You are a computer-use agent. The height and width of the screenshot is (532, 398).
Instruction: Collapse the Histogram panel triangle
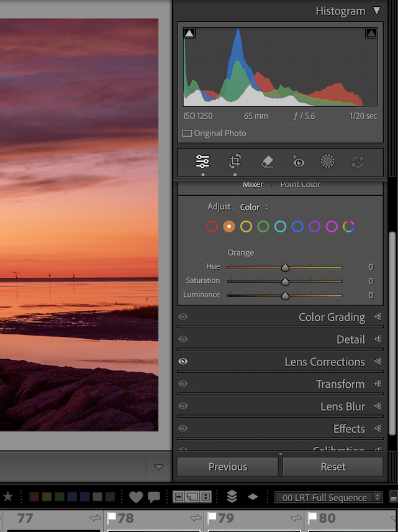click(x=377, y=11)
